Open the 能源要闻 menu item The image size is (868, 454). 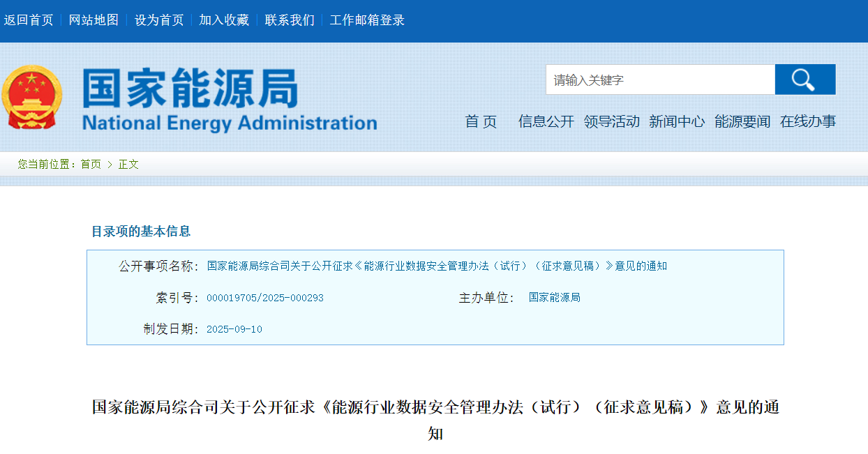click(742, 121)
